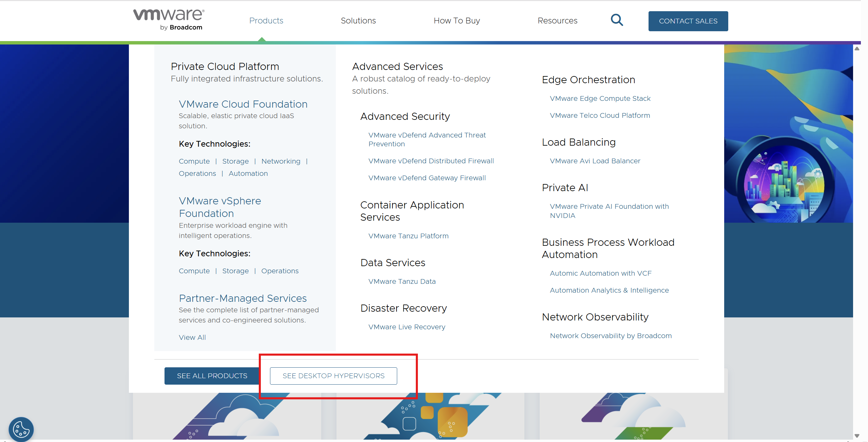
Task: Open VMware vDefend Distributed Firewall
Action: [431, 161]
